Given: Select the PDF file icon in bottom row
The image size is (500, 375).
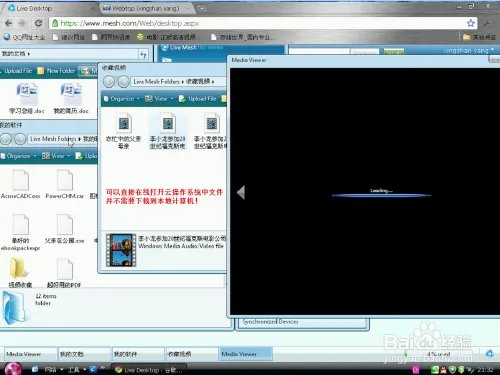Looking at the screenshot, I should [x=65, y=269].
